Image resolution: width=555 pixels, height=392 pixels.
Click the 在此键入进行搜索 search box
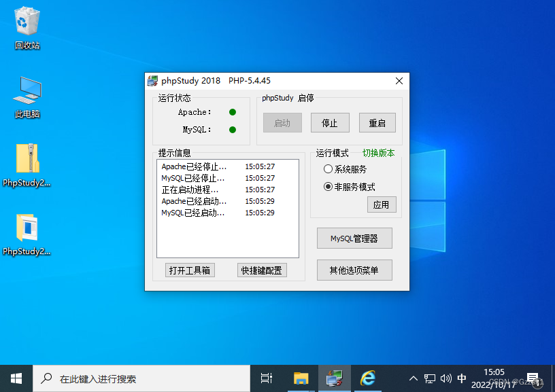click(141, 378)
